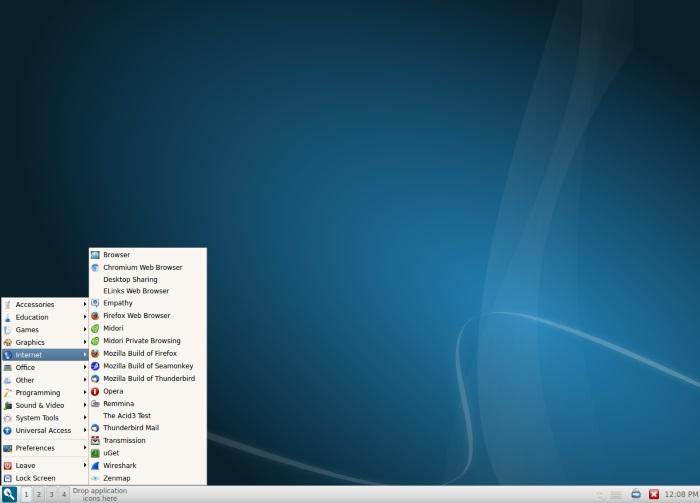
Task: Click the red X tray icon
Action: [654, 494]
